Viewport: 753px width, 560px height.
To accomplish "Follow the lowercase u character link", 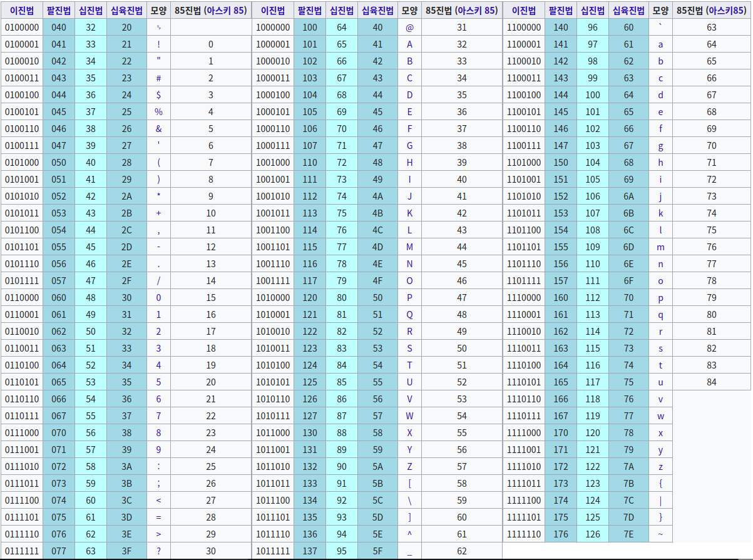I will click(x=661, y=382).
